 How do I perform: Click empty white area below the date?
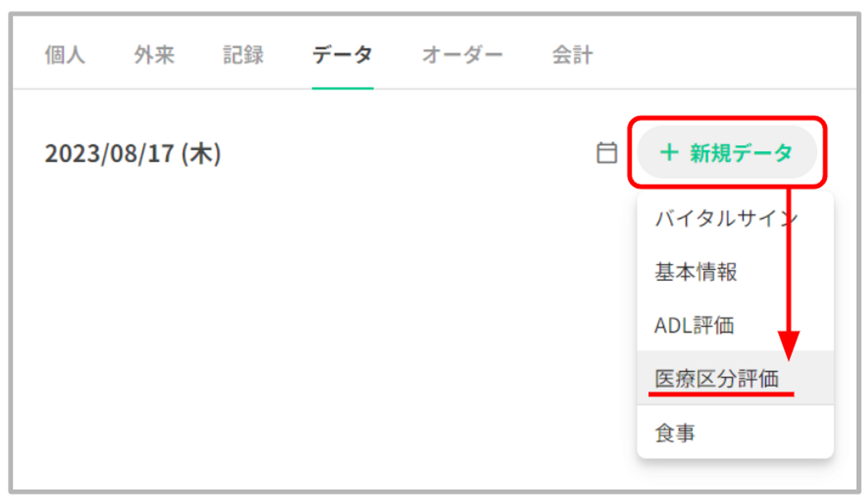304,325
